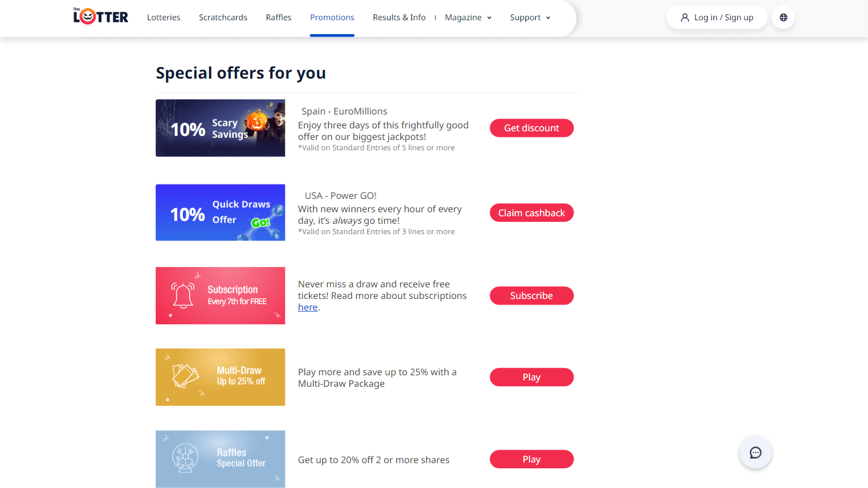This screenshot has height=488, width=868.
Task: Follow the 'here' subscriptions link
Action: [x=308, y=308]
